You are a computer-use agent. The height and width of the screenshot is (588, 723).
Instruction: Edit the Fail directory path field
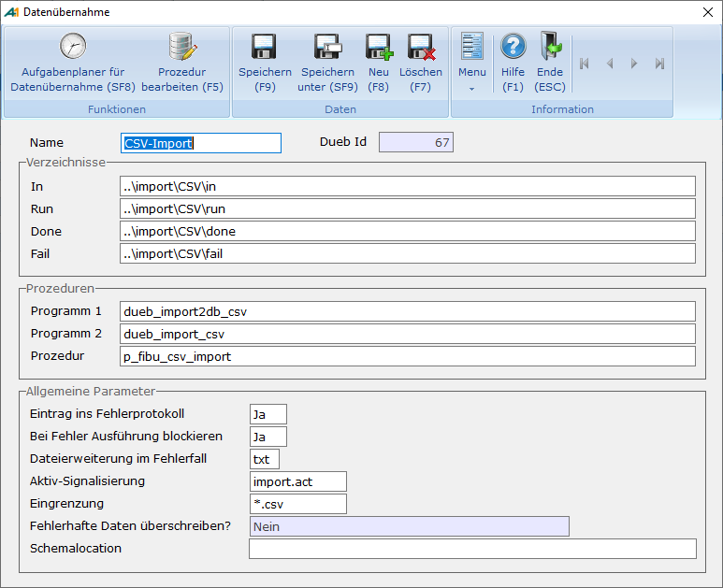point(408,253)
